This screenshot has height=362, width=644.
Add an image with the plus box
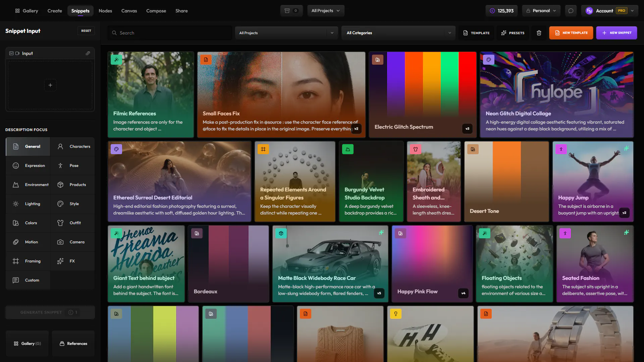(x=50, y=85)
